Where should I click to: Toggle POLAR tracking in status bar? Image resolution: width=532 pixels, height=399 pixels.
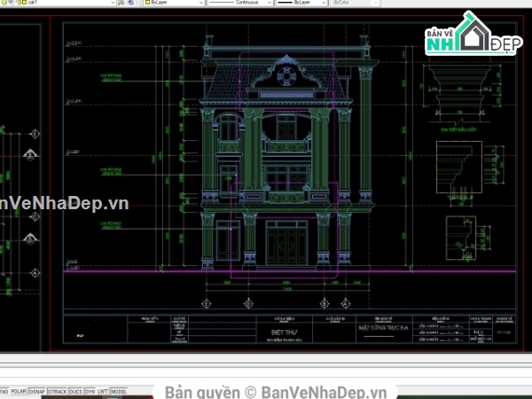coord(19,390)
